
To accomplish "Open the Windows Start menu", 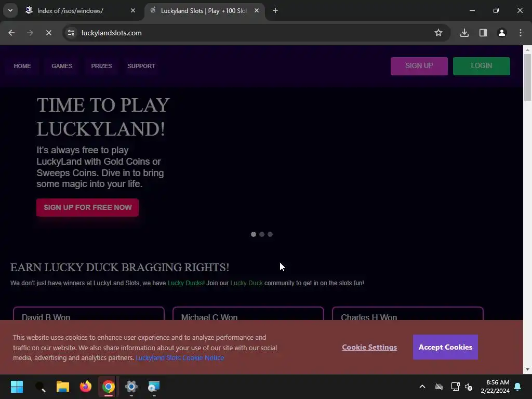I will click(17, 387).
